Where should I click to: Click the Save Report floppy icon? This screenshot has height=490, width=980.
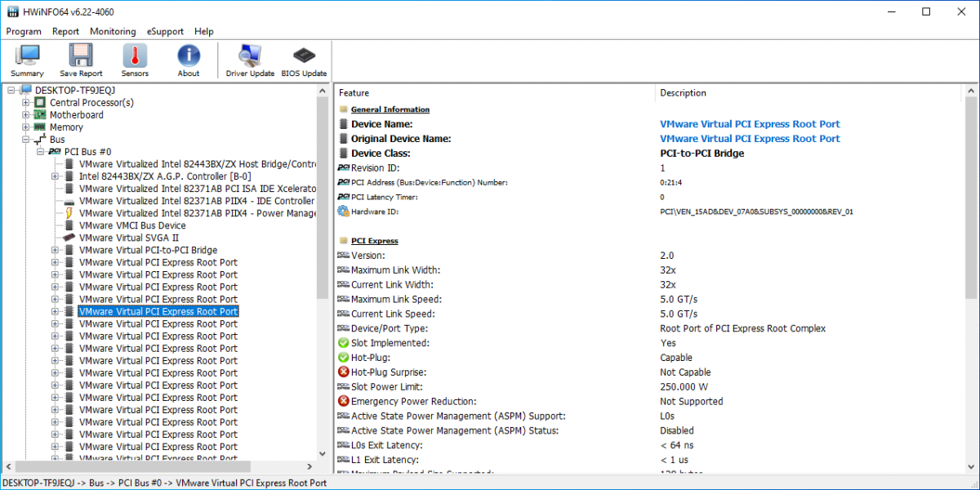click(x=81, y=60)
